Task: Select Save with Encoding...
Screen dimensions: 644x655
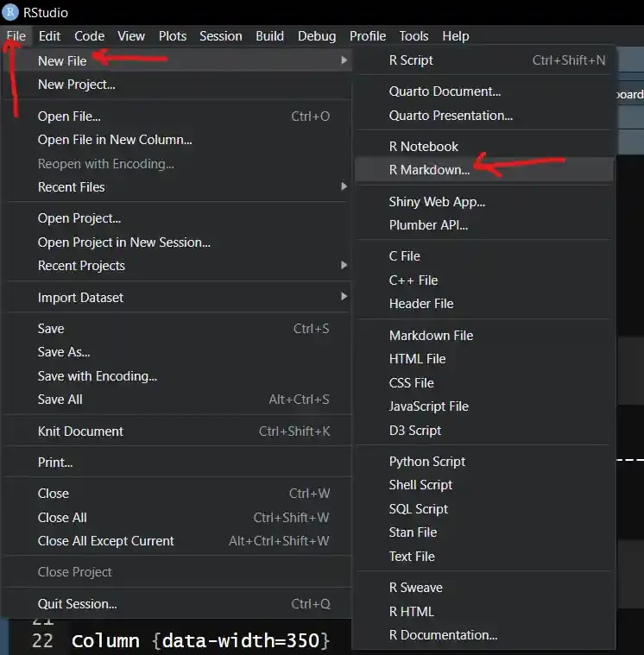Action: (178, 376)
